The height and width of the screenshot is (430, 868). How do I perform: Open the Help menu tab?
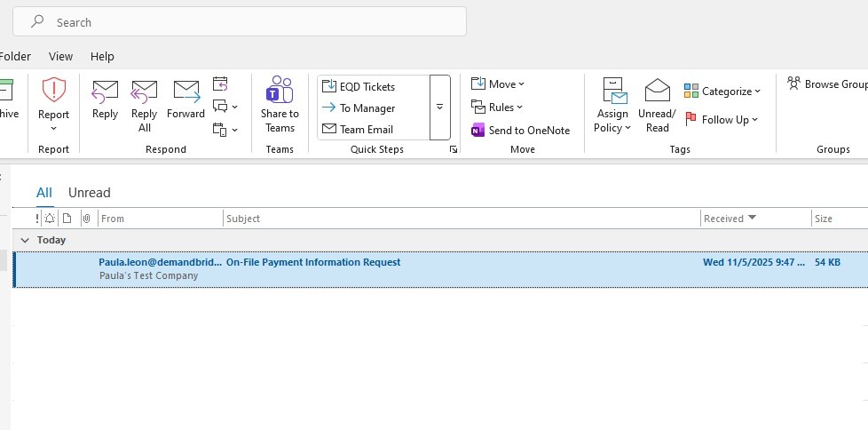click(102, 56)
